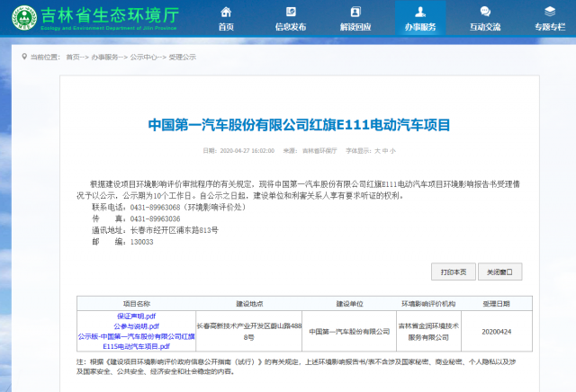
Task: Click the location cell 长春高新技术产业开发区蔚山路4888号
Action: pos(249,332)
